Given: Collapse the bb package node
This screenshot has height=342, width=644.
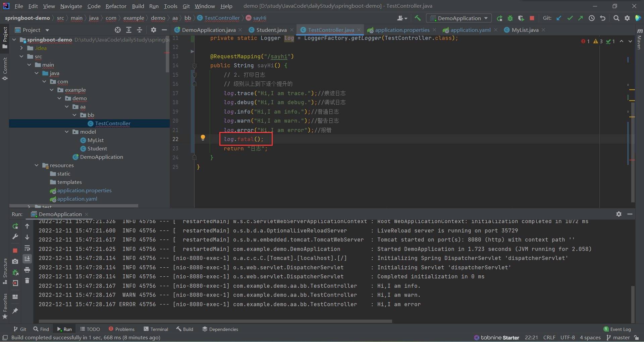Looking at the screenshot, I should tap(74, 115).
